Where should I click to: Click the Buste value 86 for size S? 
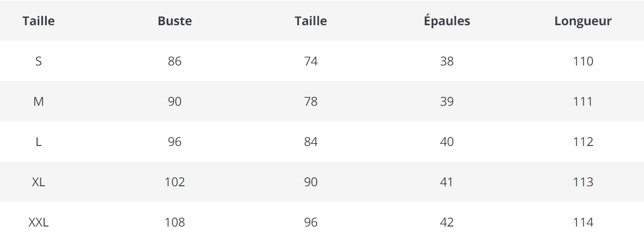coord(175,61)
